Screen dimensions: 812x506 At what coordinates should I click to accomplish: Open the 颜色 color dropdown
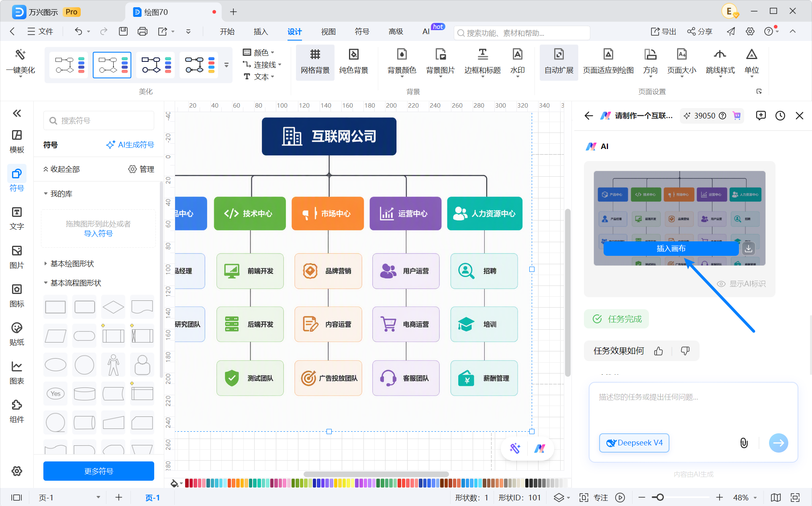259,53
